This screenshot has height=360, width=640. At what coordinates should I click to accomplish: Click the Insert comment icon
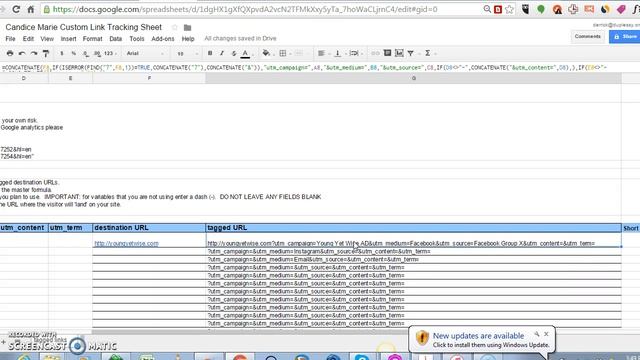(x=387, y=53)
